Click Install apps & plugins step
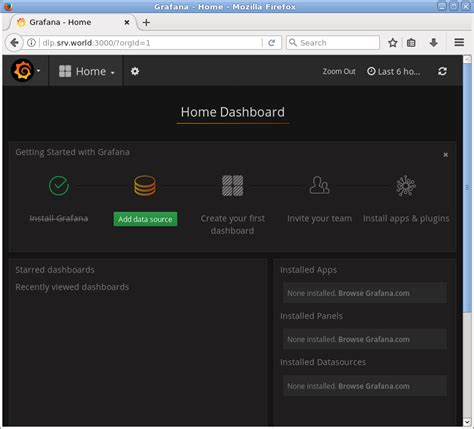The width and height of the screenshot is (474, 429). (x=406, y=219)
